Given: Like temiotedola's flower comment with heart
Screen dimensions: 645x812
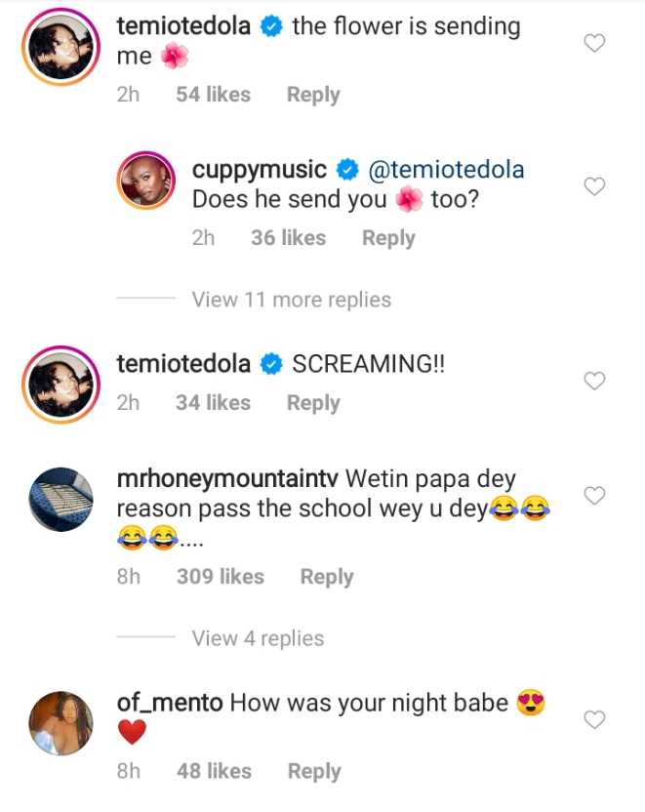Looking at the screenshot, I should pyautogui.click(x=594, y=42).
